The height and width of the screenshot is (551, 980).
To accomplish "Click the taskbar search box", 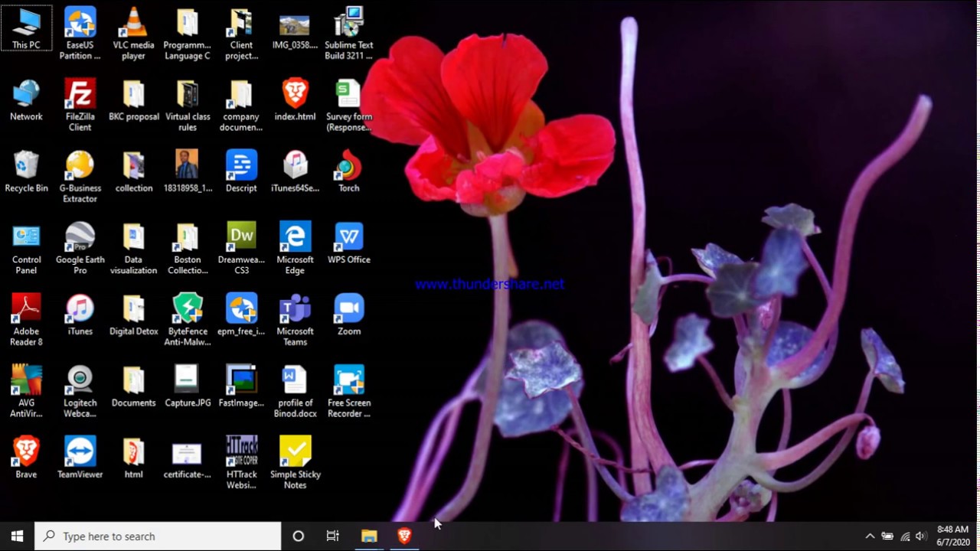I will (158, 536).
